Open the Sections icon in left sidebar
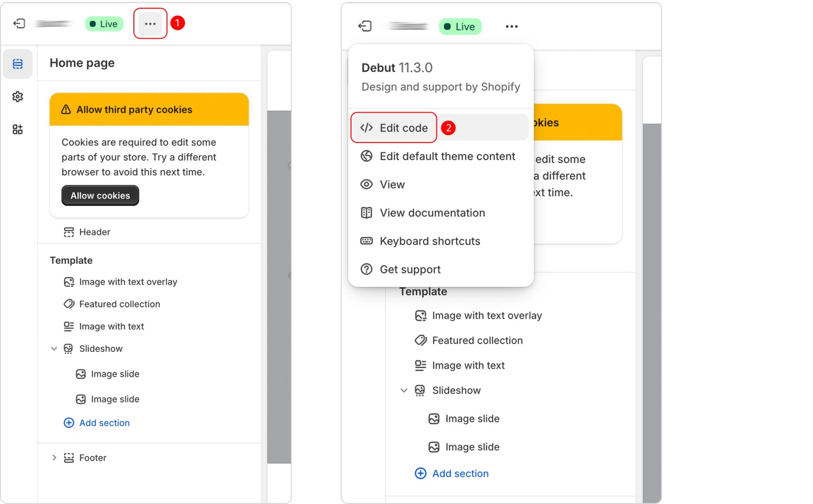The image size is (813, 504). tap(17, 64)
